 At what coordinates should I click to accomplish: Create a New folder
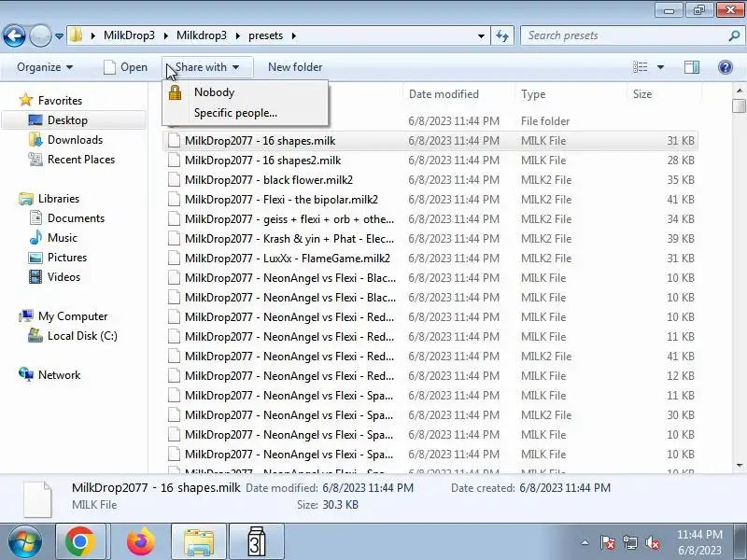pyautogui.click(x=295, y=67)
